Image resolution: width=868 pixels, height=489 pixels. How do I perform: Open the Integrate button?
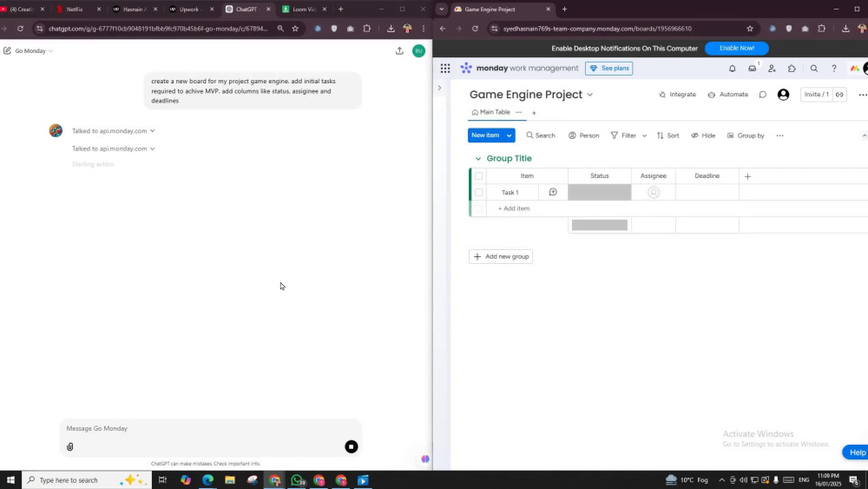click(677, 95)
